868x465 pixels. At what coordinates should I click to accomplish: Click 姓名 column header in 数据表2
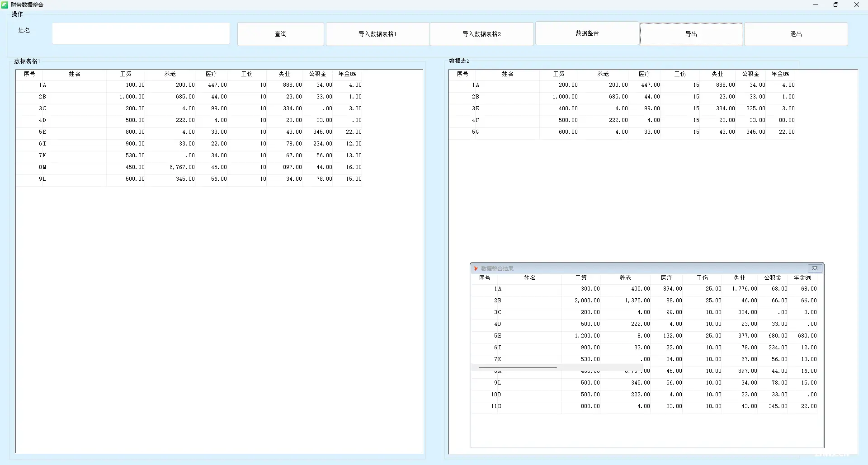pos(508,74)
